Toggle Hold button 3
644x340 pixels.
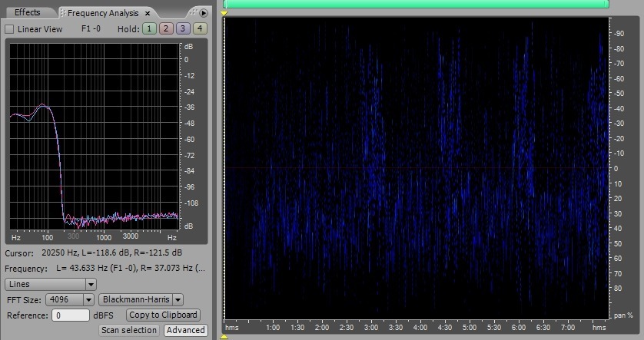pyautogui.click(x=183, y=28)
